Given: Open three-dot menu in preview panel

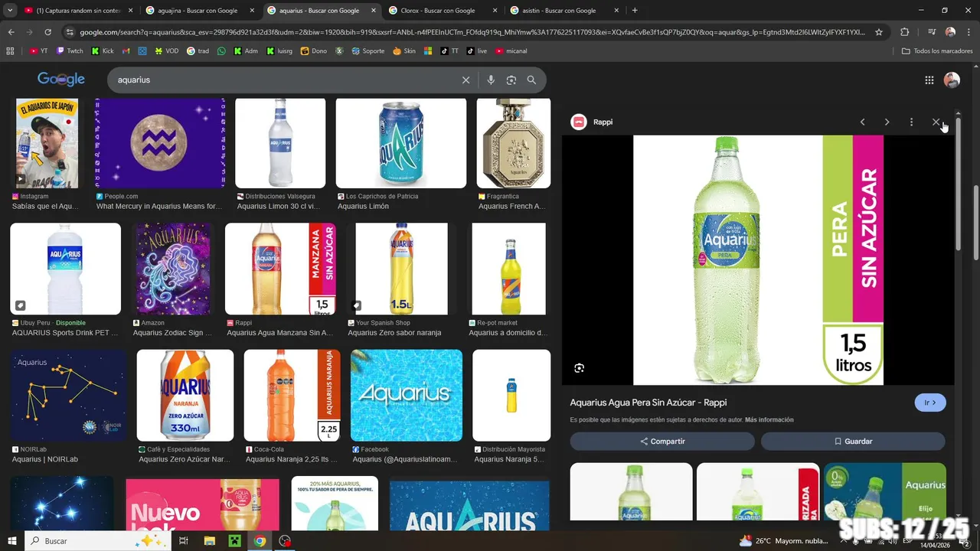Looking at the screenshot, I should point(911,122).
